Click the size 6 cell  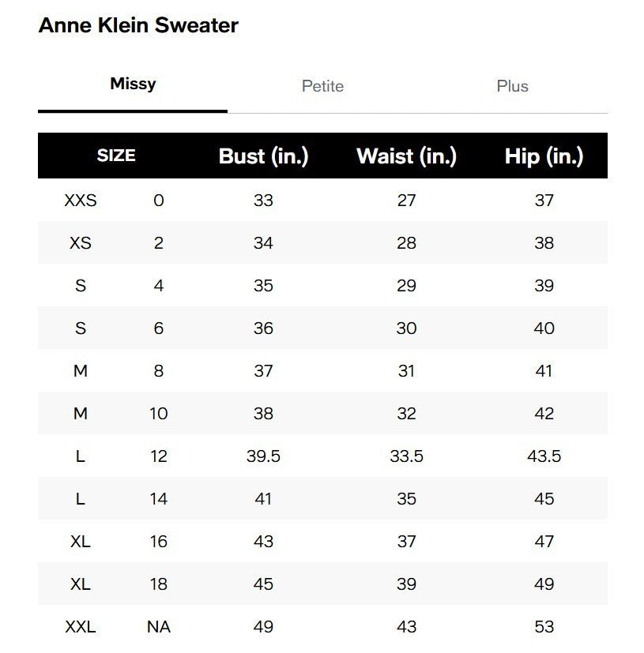[x=158, y=328]
